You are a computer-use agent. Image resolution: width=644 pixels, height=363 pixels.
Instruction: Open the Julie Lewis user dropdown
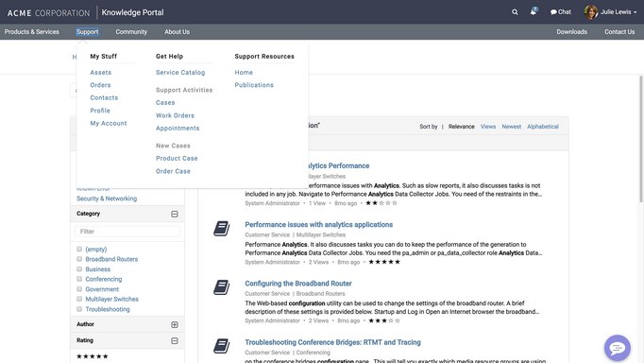tap(619, 12)
